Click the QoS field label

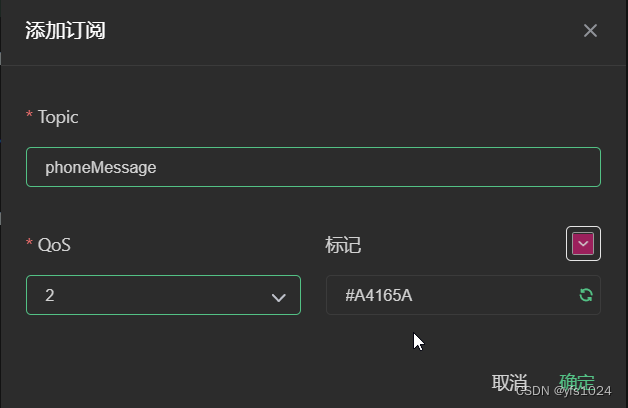pyautogui.click(x=54, y=245)
